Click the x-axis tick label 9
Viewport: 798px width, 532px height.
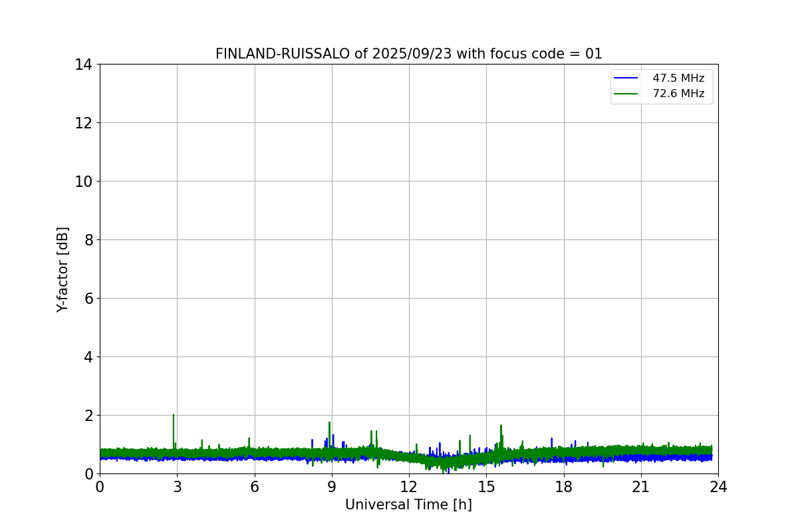332,487
